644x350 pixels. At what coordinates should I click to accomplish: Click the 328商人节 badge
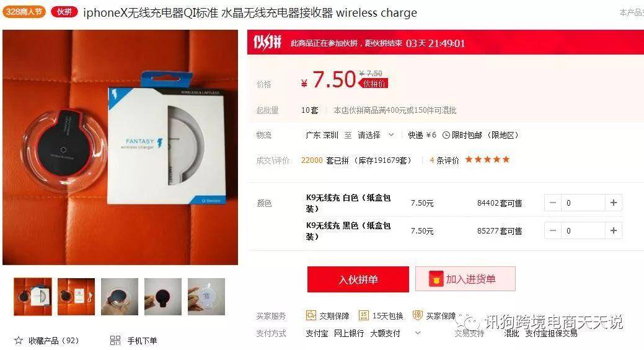point(24,12)
